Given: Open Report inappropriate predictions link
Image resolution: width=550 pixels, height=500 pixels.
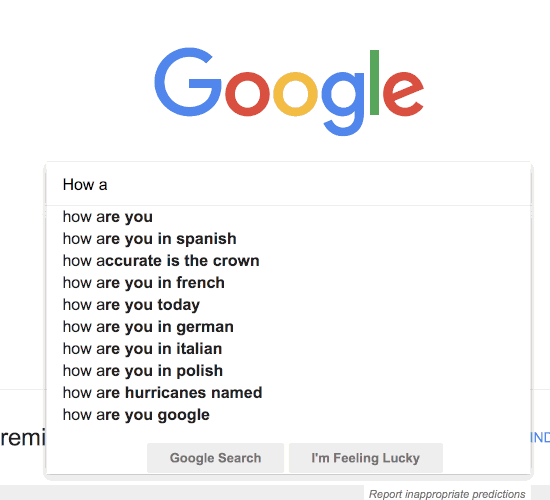Looking at the screenshot, I should coord(447,494).
